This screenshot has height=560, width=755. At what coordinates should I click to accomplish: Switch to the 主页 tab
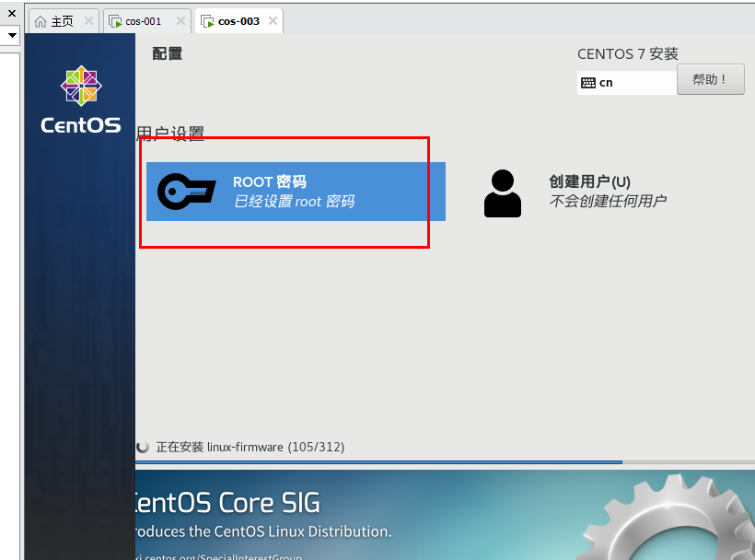(x=64, y=21)
